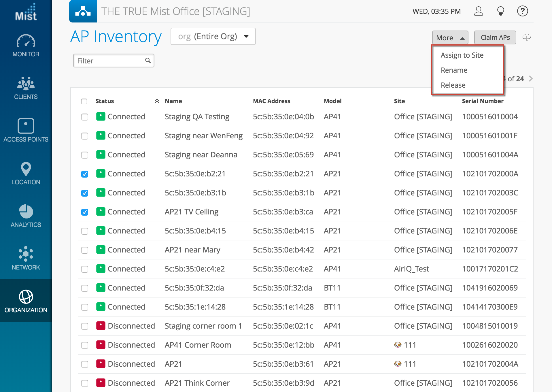Select Release from the More menu
Screen dimensions: 552x392
click(453, 85)
